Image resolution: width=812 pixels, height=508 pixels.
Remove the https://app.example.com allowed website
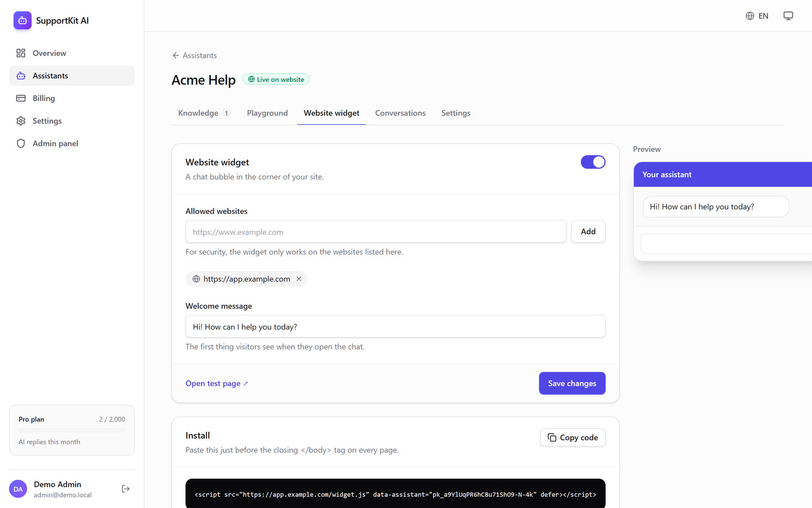tap(299, 279)
